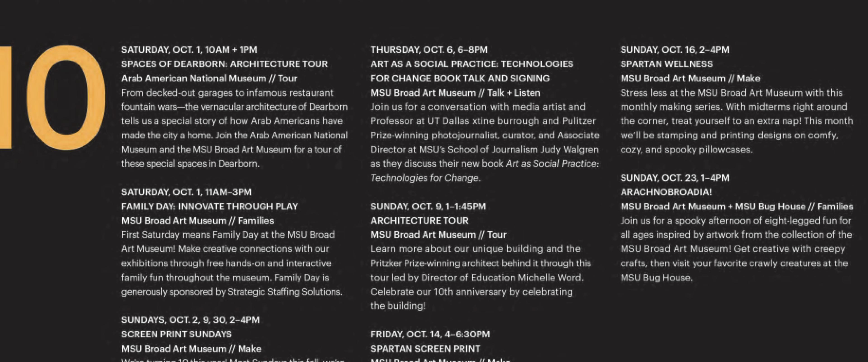Image resolution: width=868 pixels, height=362 pixels.
Task: Click the Friday, Oct. 14, 4–6:30PM date
Action: click(430, 334)
